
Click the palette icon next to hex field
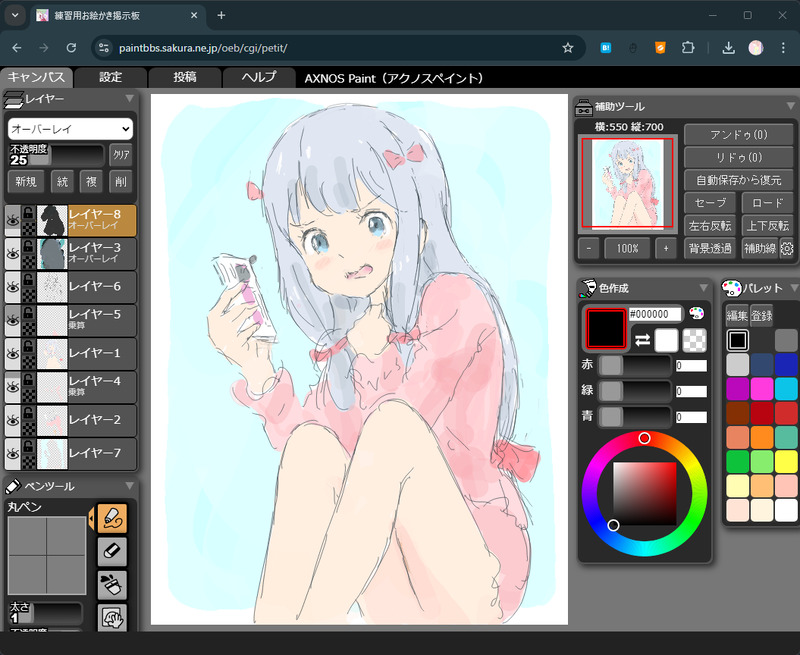696,313
